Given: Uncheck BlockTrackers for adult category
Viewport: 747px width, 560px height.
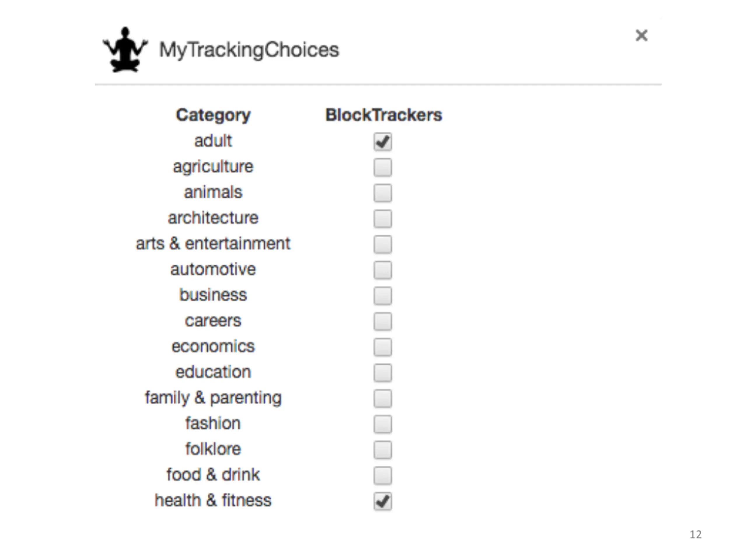Looking at the screenshot, I should (383, 141).
